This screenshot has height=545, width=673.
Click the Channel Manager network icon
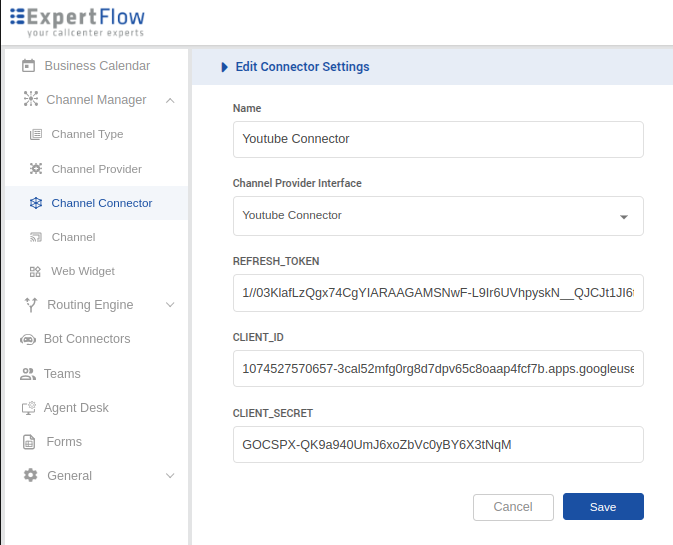(x=30, y=100)
